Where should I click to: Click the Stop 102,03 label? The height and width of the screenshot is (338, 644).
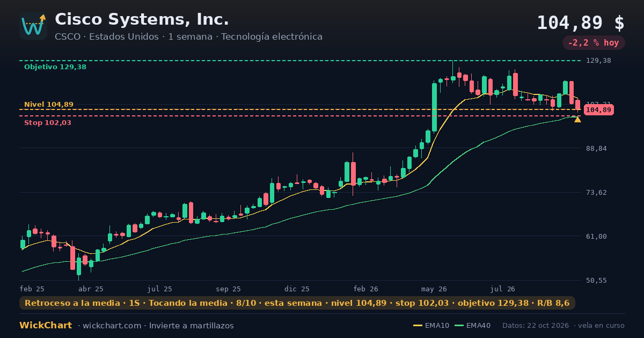tap(48, 123)
